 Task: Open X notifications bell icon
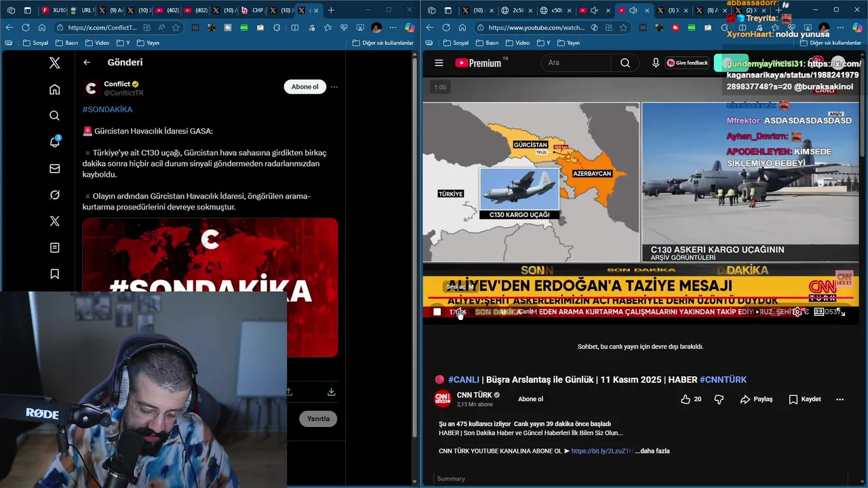point(55,142)
